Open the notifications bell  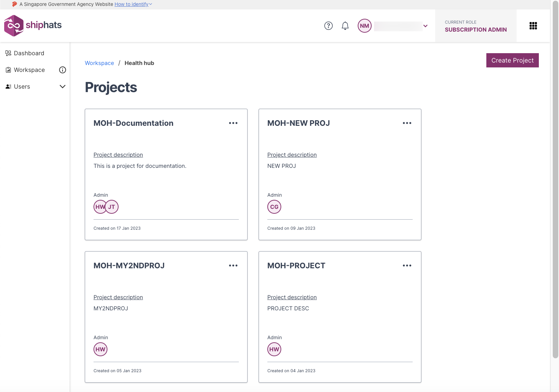click(x=345, y=26)
